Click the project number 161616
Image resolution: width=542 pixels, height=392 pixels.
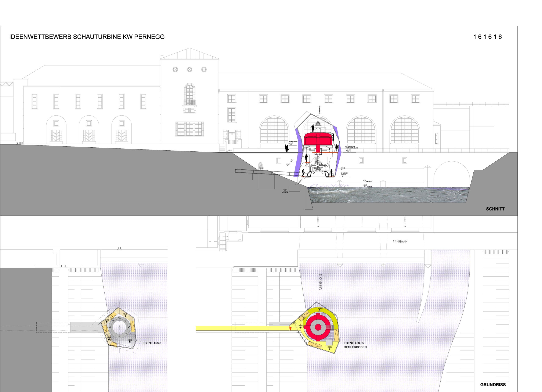pyautogui.click(x=488, y=37)
